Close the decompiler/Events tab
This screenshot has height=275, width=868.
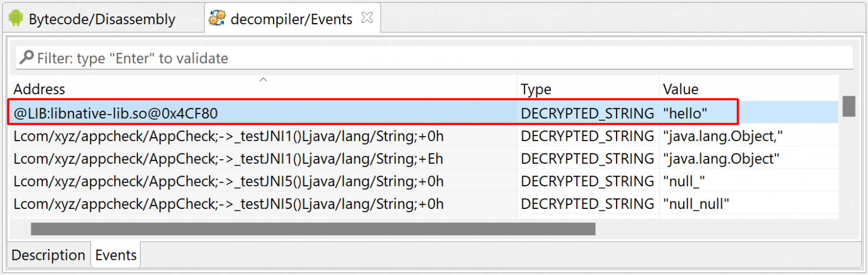click(x=367, y=18)
